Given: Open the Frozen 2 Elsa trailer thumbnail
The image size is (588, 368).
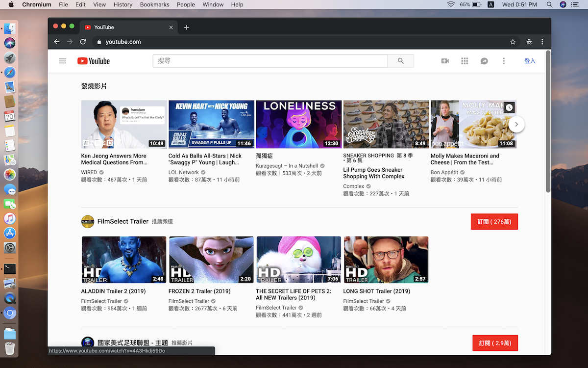Looking at the screenshot, I should [x=211, y=260].
